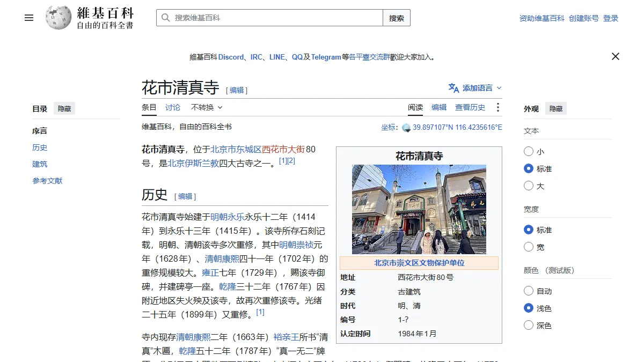Open the more options vertical dots
Image resolution: width=644 pixels, height=362 pixels.
497,107
